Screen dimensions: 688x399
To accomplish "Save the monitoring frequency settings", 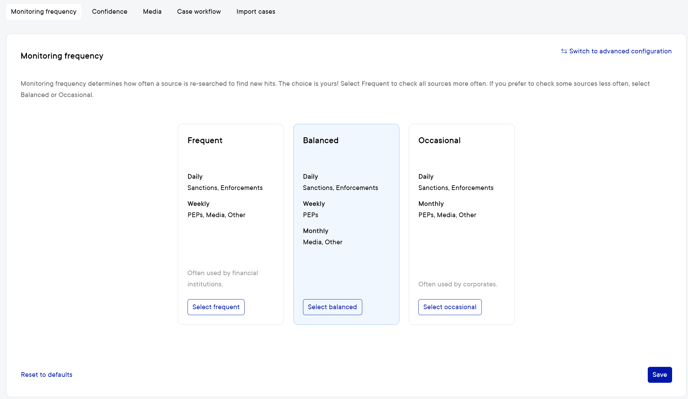I will 659,374.
